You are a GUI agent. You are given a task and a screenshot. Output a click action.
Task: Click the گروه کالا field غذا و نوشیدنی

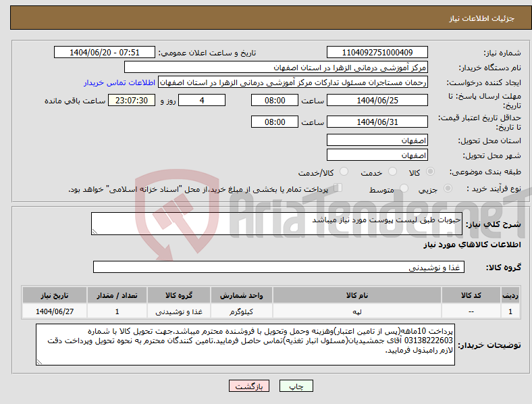click(x=279, y=267)
